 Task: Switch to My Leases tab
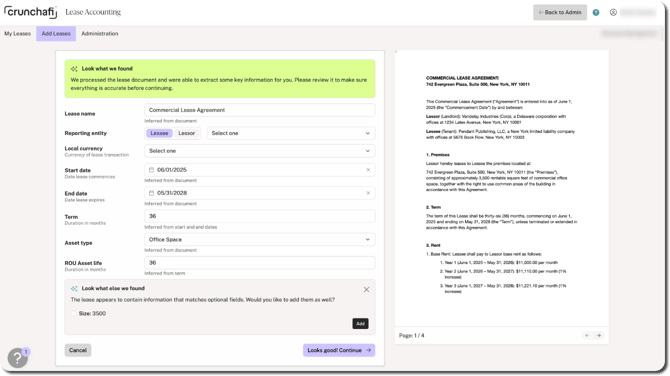[18, 33]
